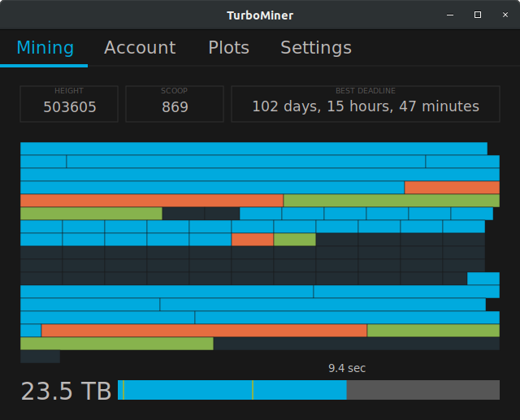Click the best deadline value 102 days
The height and width of the screenshot is (420, 520).
(x=366, y=106)
